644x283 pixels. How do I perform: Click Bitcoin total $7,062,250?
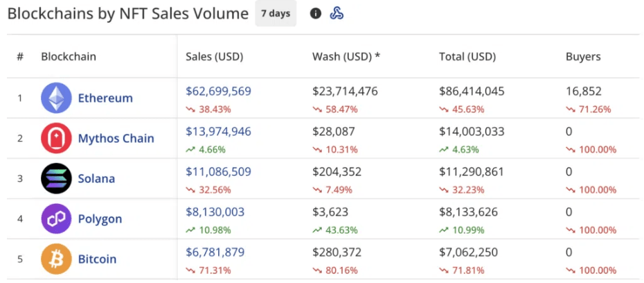point(468,252)
